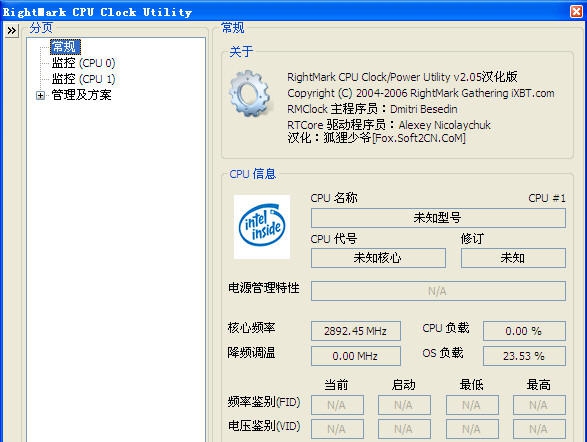Click the gear logo in the 关于 section
This screenshot has height=442, width=587.
[250, 93]
